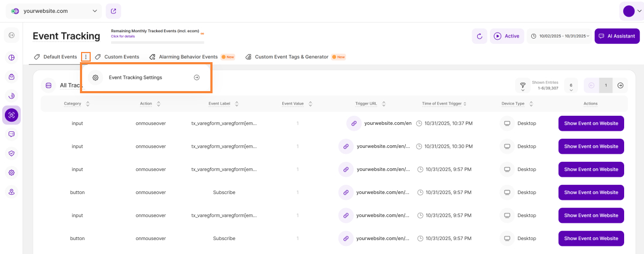The image size is (644, 254).
Task: Click the link icon in first row
Action: click(354, 123)
